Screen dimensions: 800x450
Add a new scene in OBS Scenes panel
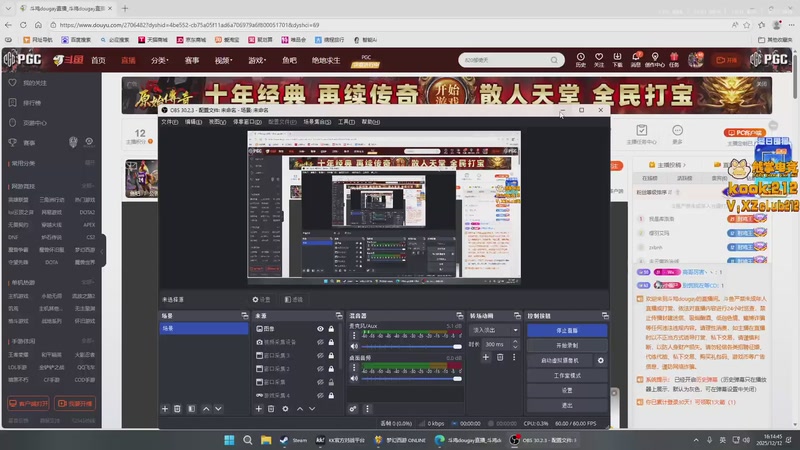pos(165,409)
